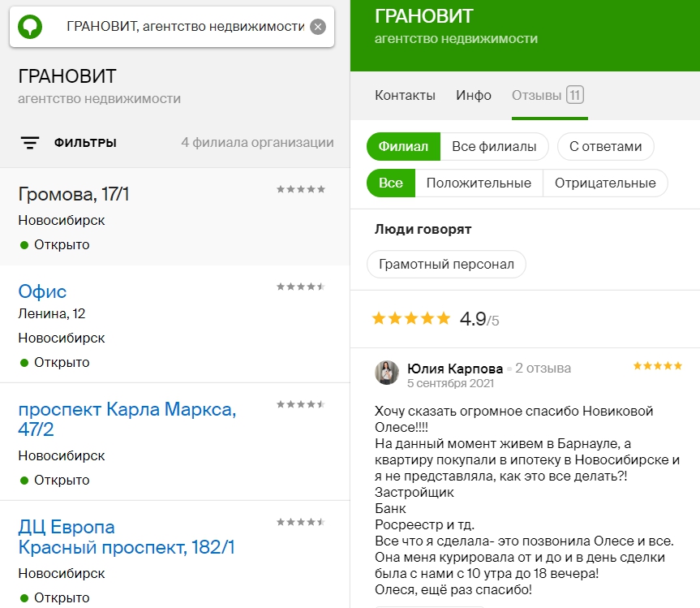Image resolution: width=700 pixels, height=608 pixels.
Task: Click 'Ленина, 12' address text
Action: [52, 313]
